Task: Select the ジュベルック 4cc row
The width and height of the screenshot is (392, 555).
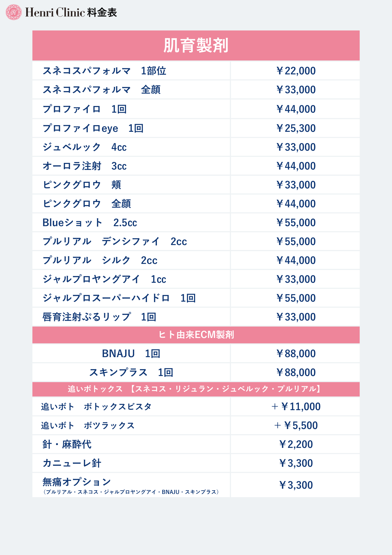Action: pyautogui.click(x=85, y=147)
